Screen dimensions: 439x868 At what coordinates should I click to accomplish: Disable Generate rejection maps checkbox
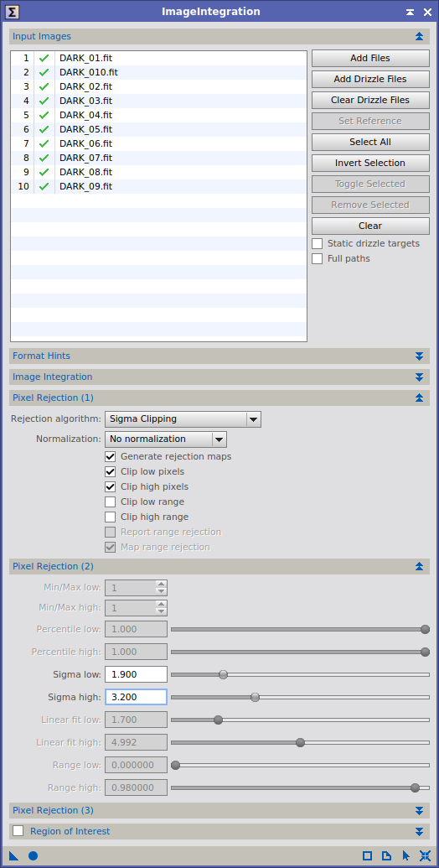coord(111,457)
